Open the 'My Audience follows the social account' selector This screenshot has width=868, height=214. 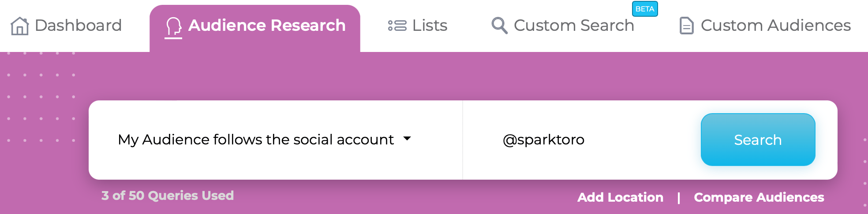pos(265,140)
